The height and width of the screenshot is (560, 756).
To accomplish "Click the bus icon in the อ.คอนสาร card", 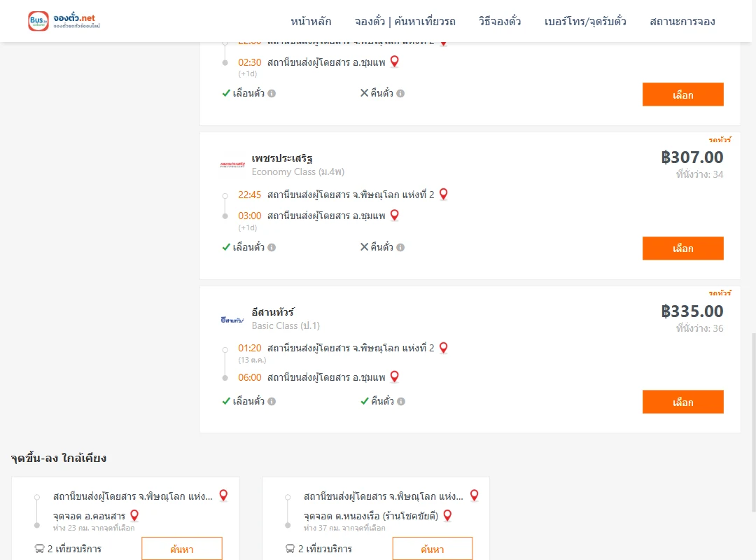I will [x=39, y=548].
